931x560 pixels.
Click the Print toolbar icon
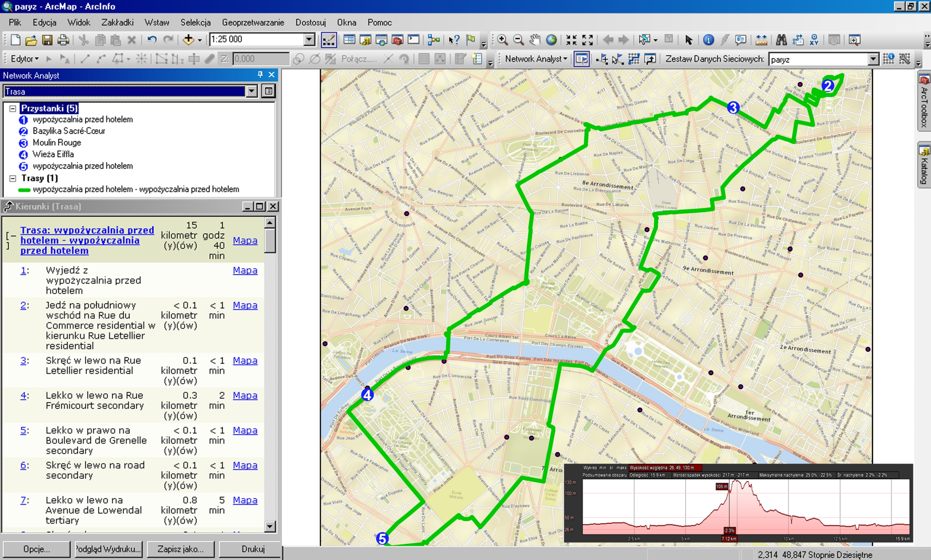(x=63, y=40)
